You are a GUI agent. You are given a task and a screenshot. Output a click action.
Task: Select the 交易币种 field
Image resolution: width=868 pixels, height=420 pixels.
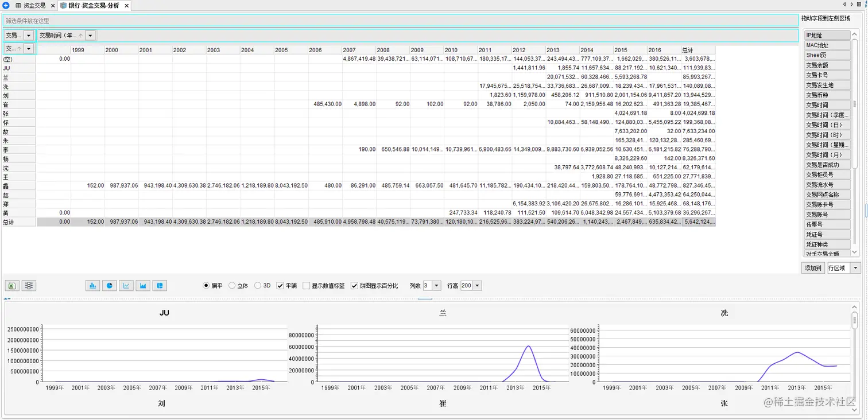[827, 95]
